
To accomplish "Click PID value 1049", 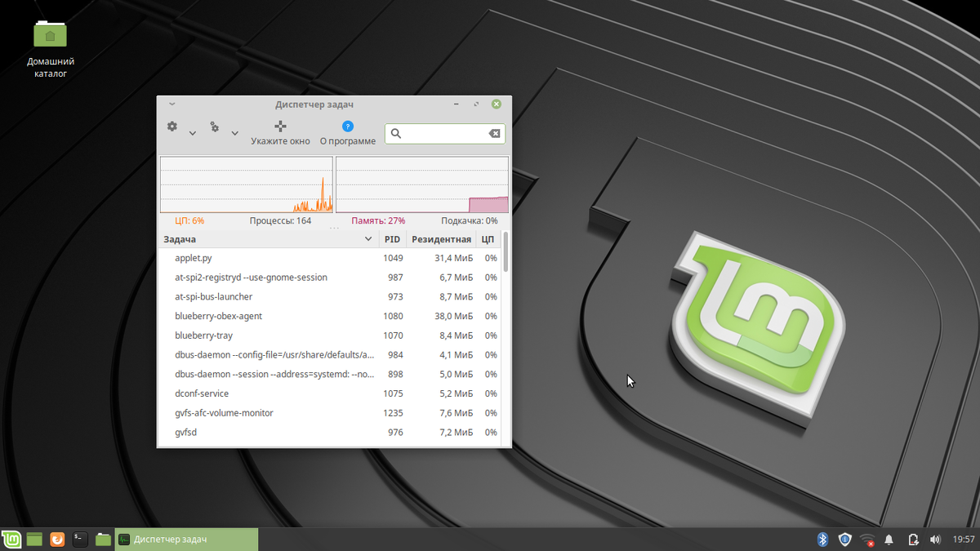I will [x=393, y=258].
